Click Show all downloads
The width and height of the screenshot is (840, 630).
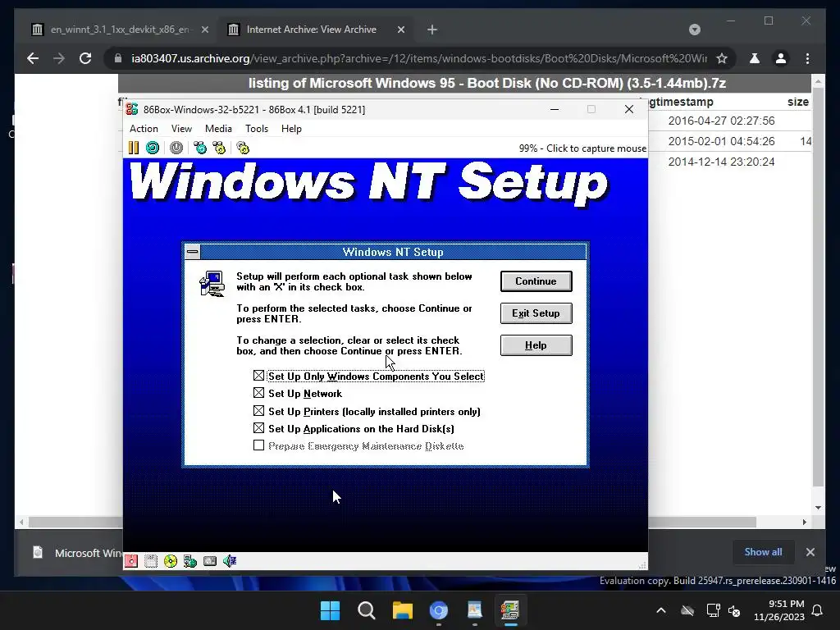coord(763,552)
